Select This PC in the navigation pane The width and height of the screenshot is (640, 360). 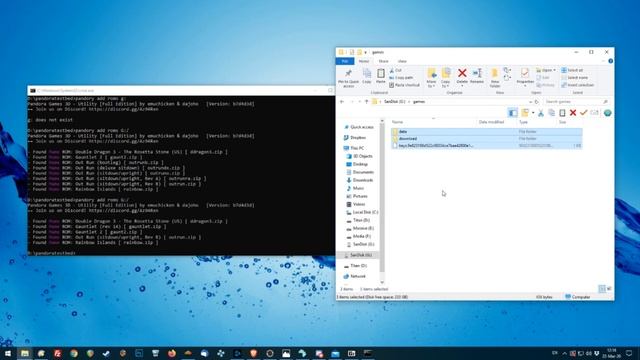point(353,148)
